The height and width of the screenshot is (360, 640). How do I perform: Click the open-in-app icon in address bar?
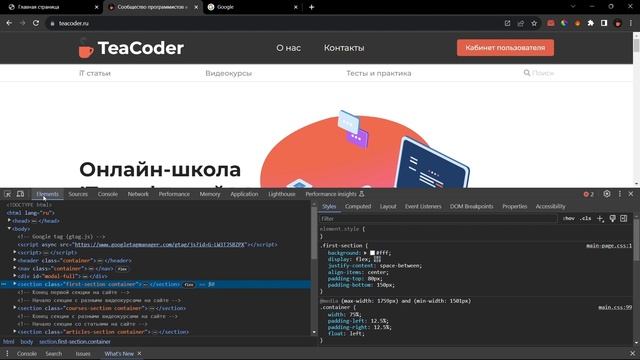tap(507, 23)
